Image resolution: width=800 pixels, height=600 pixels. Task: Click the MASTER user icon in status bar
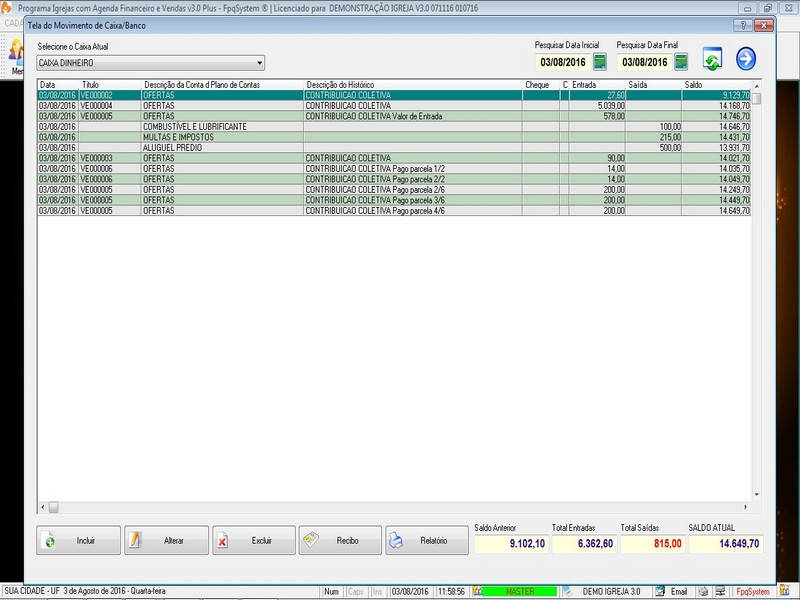pyautogui.click(x=477, y=591)
